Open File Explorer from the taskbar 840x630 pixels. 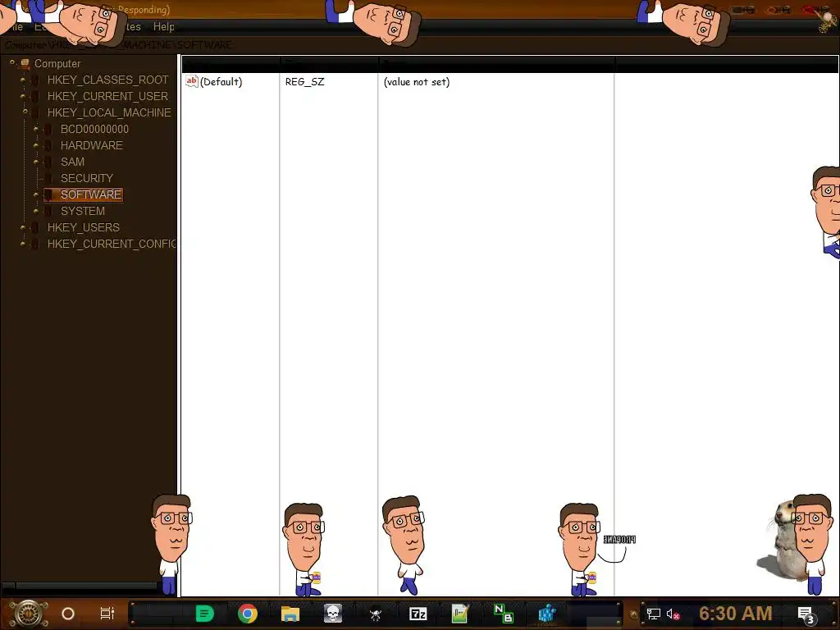pos(290,614)
